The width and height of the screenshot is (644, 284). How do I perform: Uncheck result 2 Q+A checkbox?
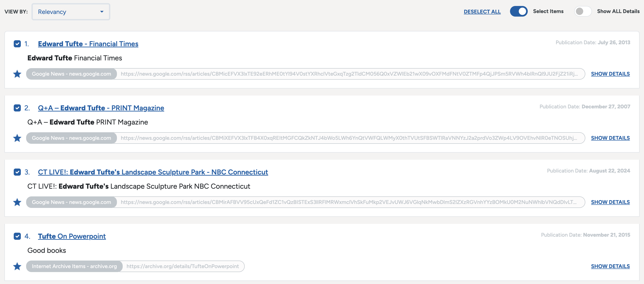click(x=17, y=108)
